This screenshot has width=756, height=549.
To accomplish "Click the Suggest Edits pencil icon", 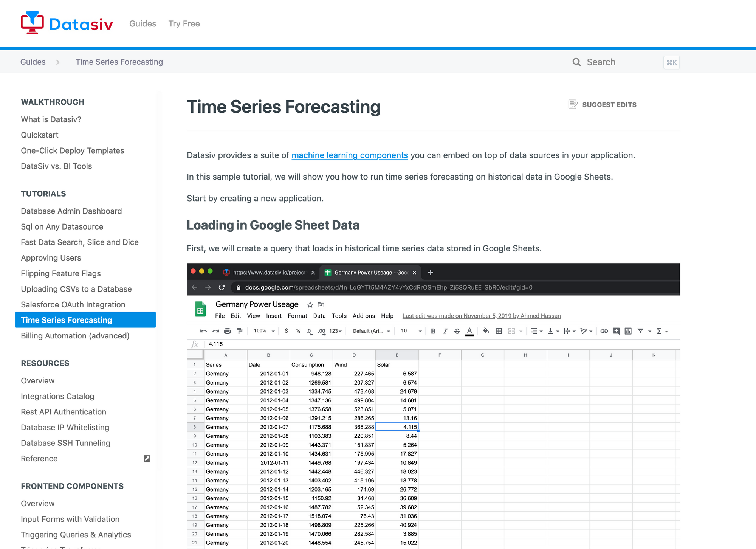I will click(573, 104).
